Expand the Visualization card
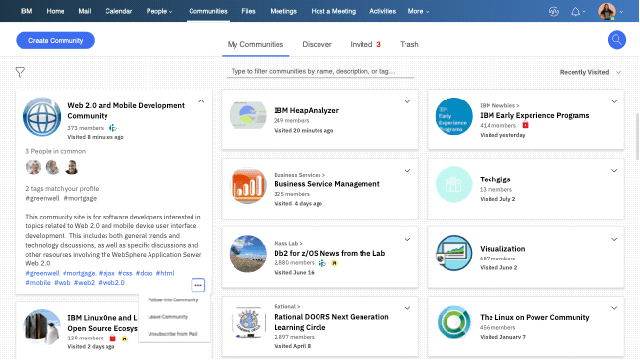Viewport: 640px width, 360px height. [614, 240]
